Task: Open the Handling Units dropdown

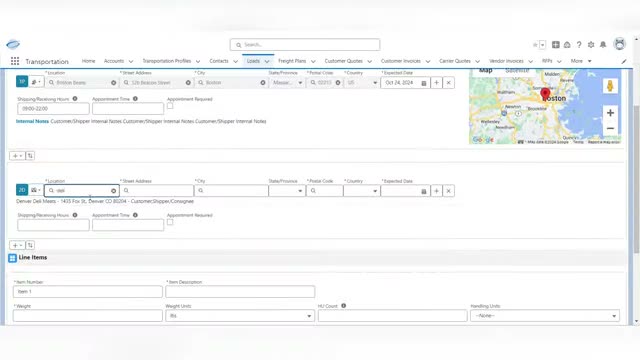Action: (x=545, y=316)
